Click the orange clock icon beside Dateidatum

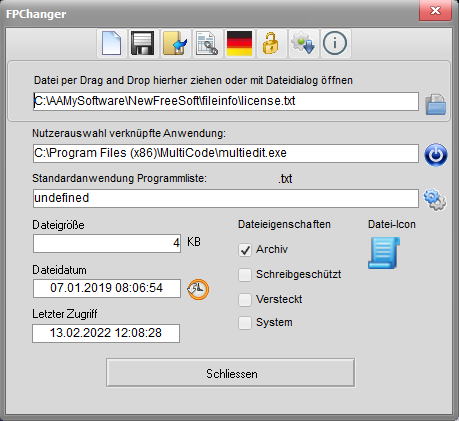click(198, 289)
